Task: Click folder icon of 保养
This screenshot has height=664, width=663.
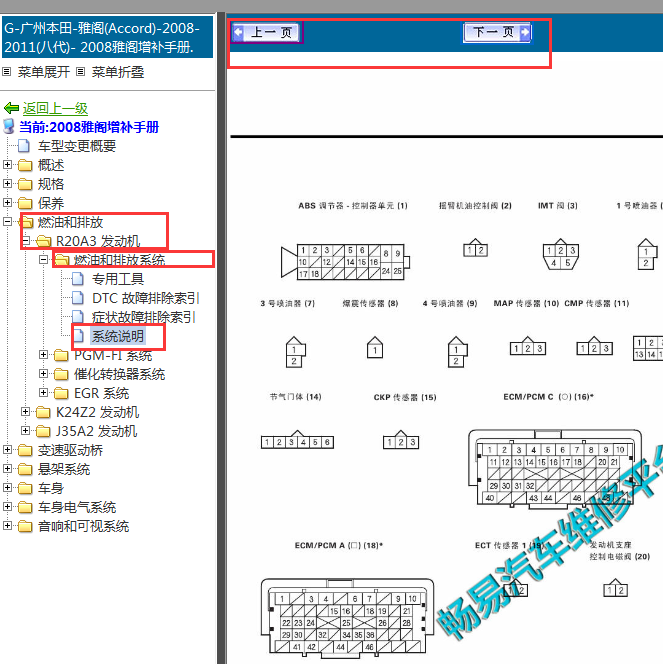Action: pyautogui.click(x=25, y=203)
